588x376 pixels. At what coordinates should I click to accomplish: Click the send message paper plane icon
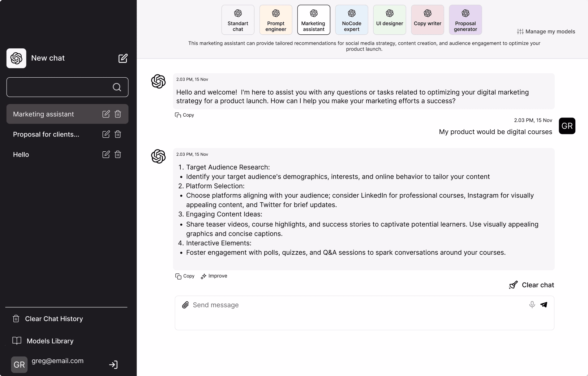(544, 304)
